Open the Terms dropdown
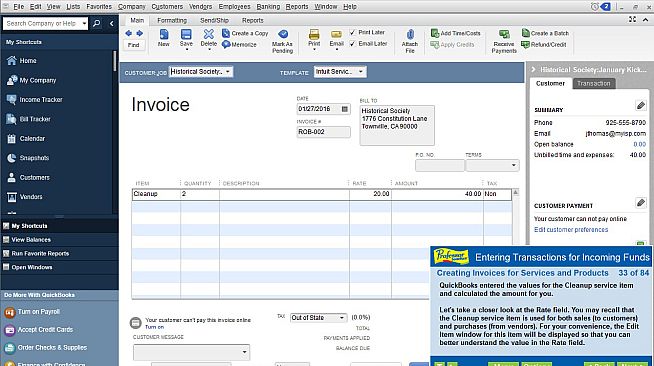The image size is (654, 366). pos(513,165)
